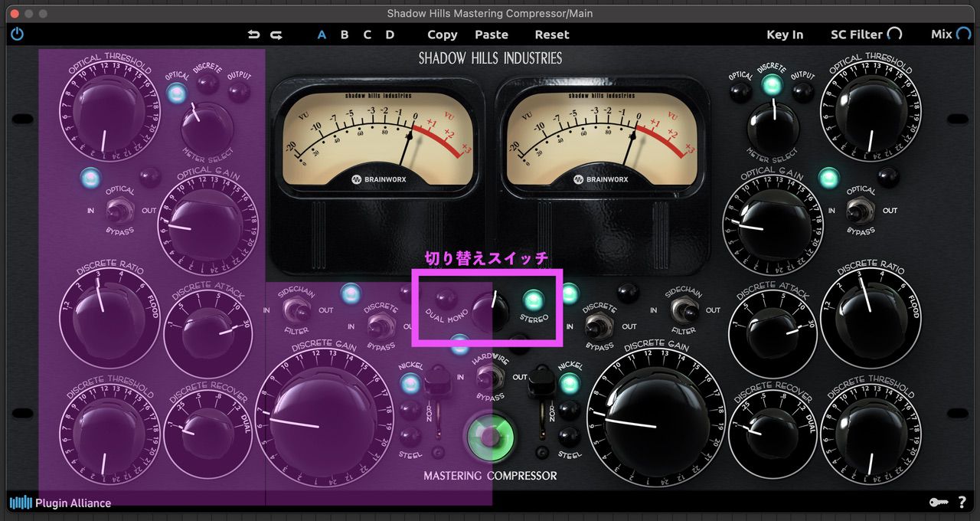980x521 pixels.
Task: Click the redo arrow icon
Action: click(276, 34)
